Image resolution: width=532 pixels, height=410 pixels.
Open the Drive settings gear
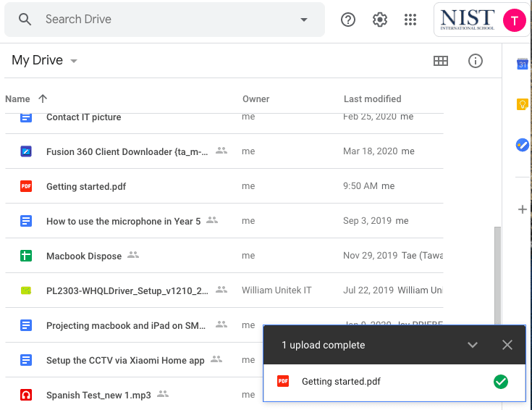tap(380, 20)
